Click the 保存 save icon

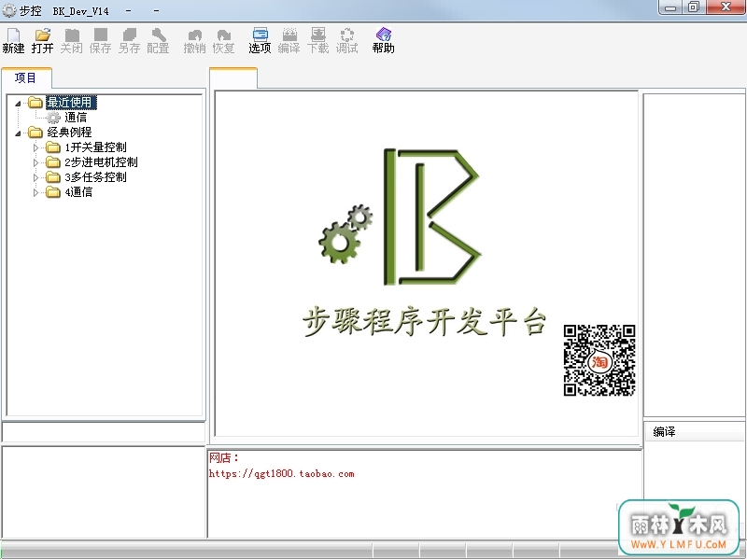point(101,40)
